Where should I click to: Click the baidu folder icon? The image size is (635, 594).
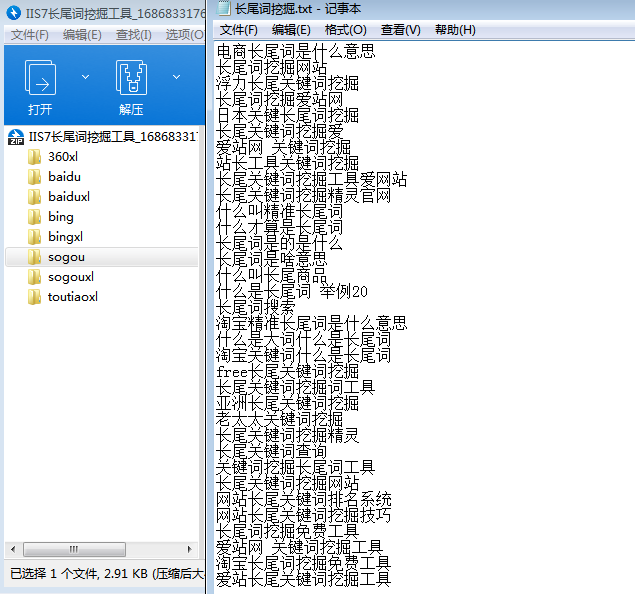point(34,177)
